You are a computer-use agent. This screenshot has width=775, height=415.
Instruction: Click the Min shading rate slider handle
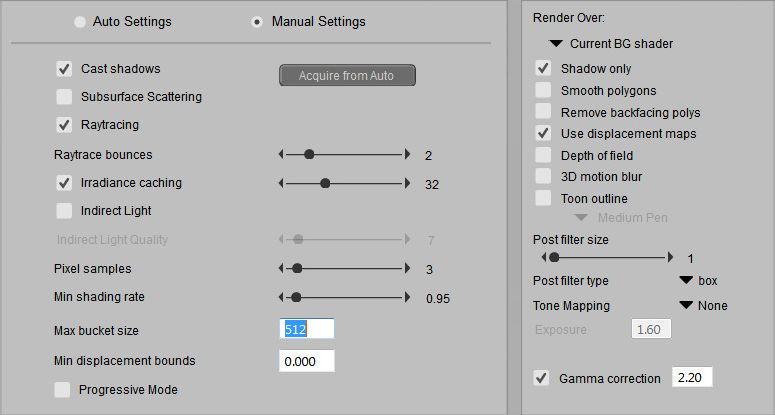pos(296,298)
